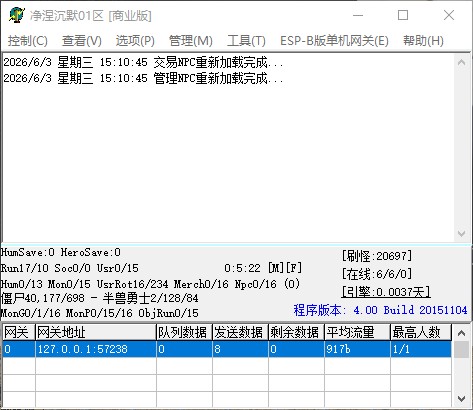Click the MonG0/1/16 MonP0/15/16 status line
This screenshot has width=473, height=410.
(x=99, y=313)
